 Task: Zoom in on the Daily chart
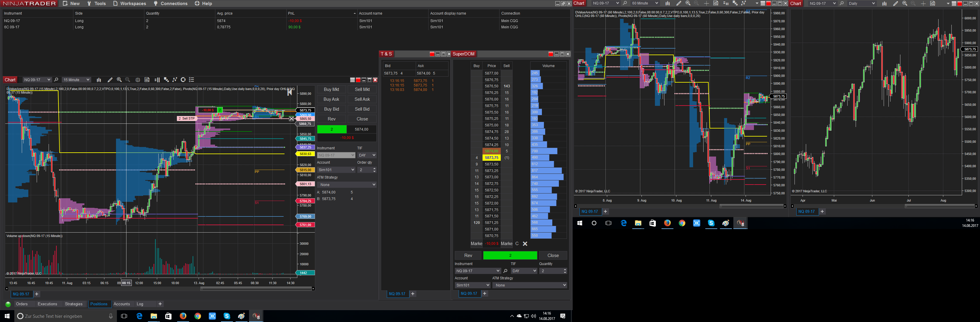[905, 3]
